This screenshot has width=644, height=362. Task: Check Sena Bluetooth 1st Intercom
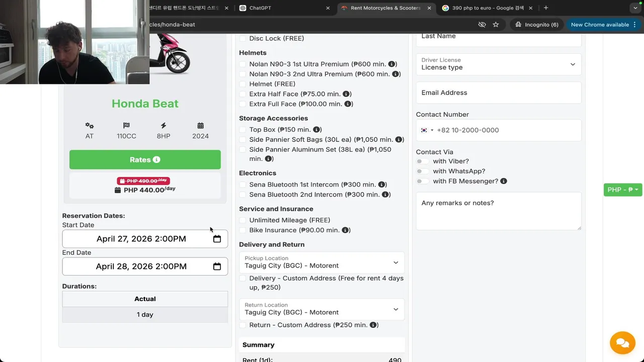(243, 185)
